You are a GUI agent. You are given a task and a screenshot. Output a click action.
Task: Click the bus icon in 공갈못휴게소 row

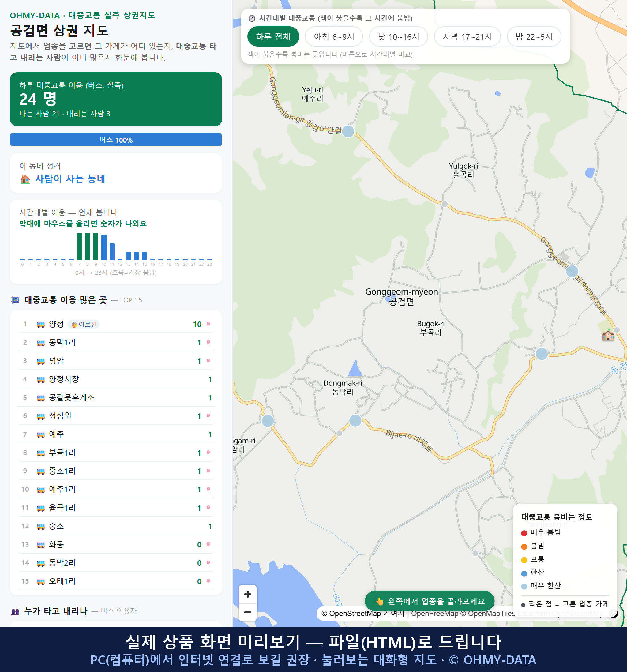coord(40,398)
